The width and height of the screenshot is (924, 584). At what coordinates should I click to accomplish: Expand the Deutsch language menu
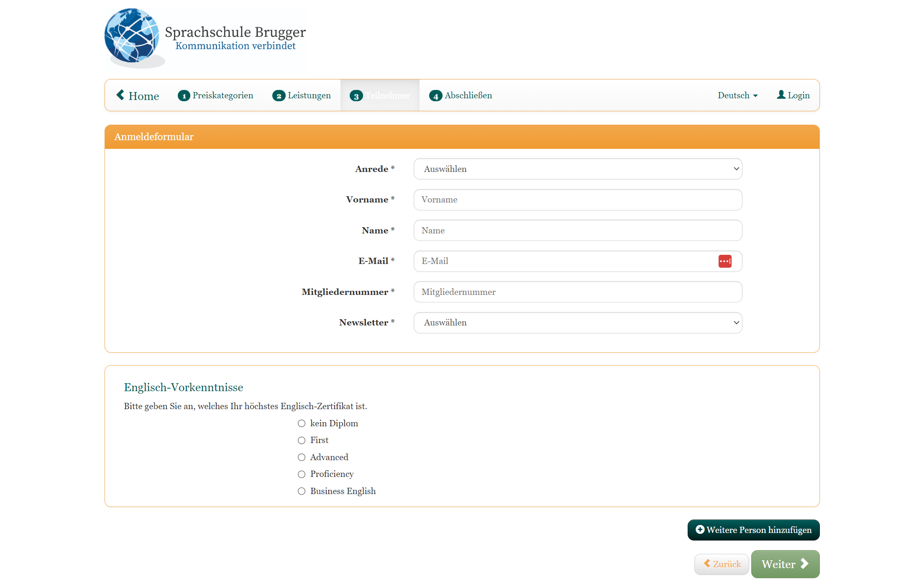737,95
